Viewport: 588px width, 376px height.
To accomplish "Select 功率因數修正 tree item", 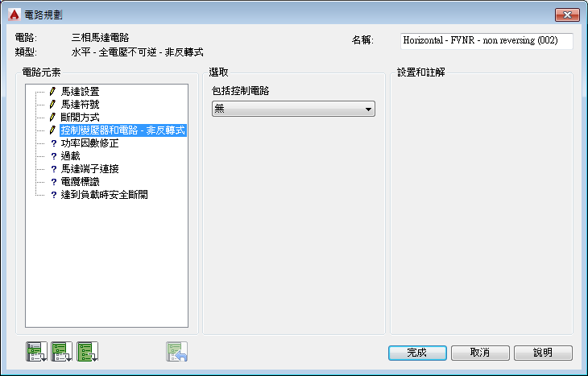I will point(89,143).
